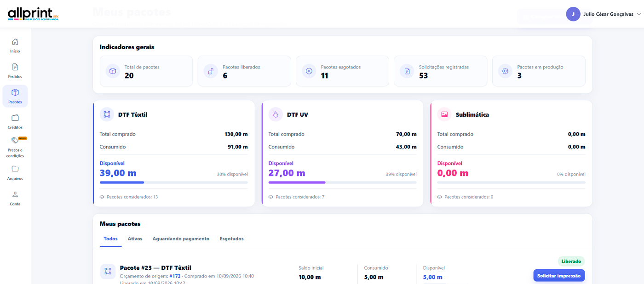This screenshot has width=644, height=284.
Task: Click the 0% disponível text
Action: click(571, 175)
